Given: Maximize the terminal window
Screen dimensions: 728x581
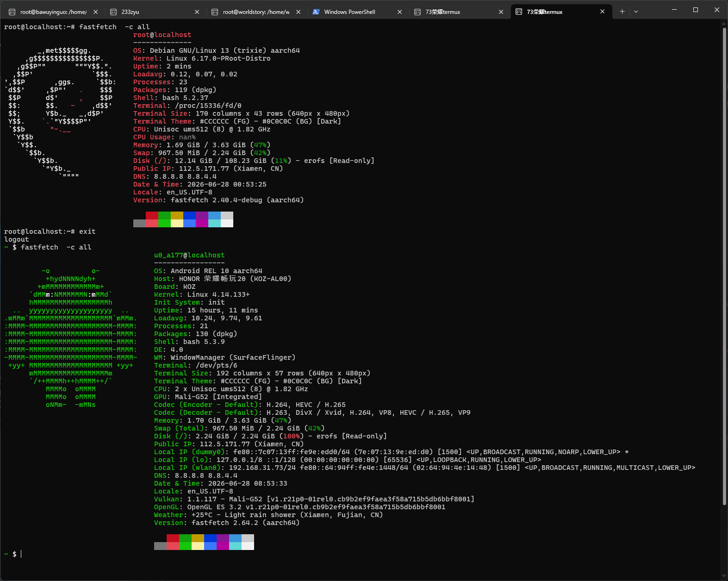Looking at the screenshot, I should pyautogui.click(x=696, y=10).
